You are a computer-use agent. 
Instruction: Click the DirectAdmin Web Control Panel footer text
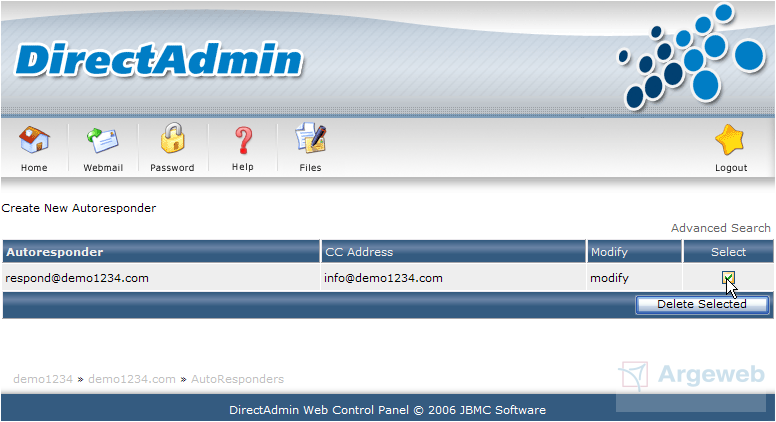[x=388, y=410]
